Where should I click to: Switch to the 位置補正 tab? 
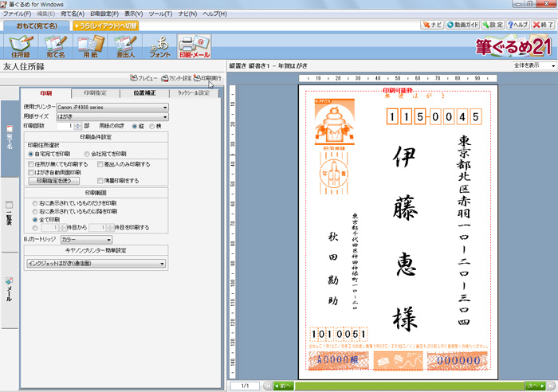tap(144, 93)
